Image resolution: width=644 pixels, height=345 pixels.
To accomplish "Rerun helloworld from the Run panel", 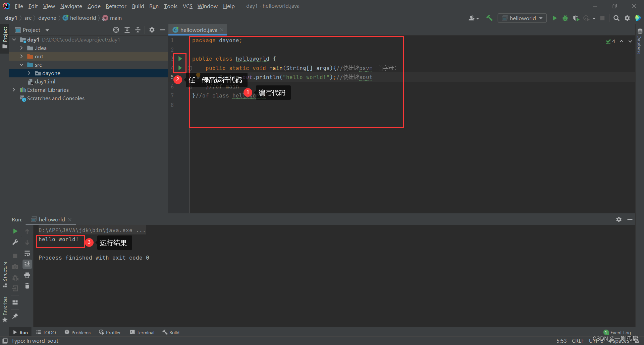I will pyautogui.click(x=15, y=231).
